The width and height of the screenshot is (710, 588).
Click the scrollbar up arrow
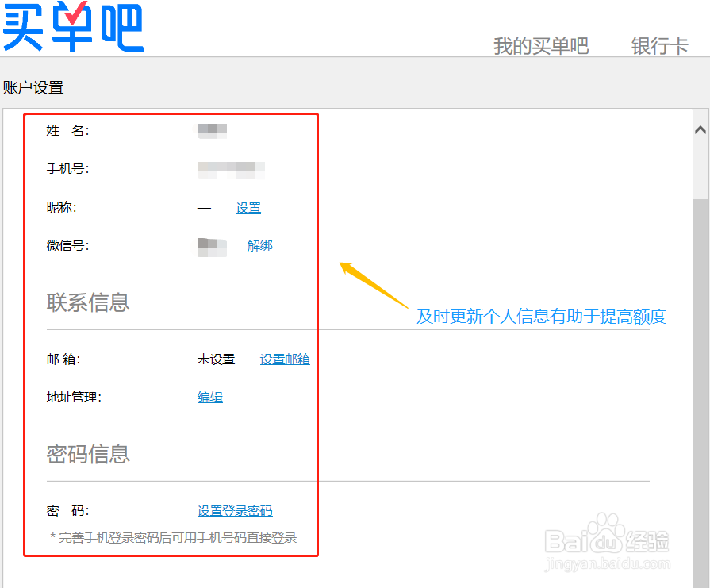pos(700,130)
